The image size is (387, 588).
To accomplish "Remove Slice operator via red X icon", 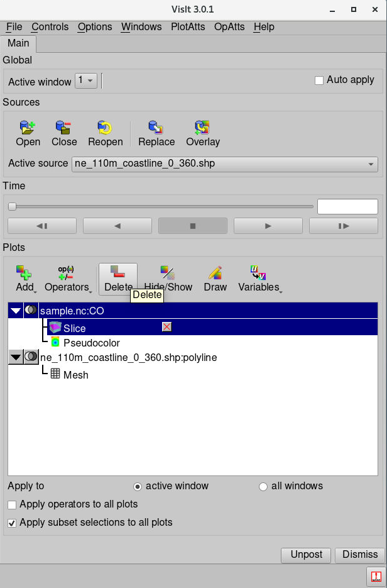I will (x=166, y=327).
